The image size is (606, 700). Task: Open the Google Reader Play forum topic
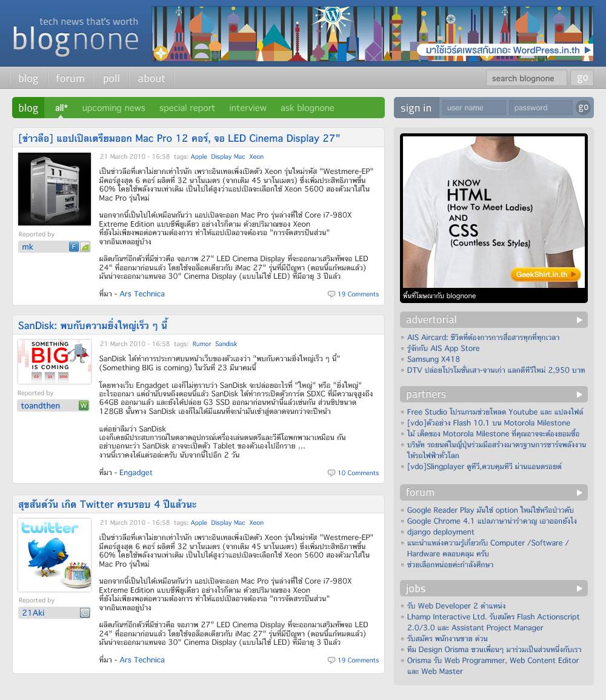point(490,510)
